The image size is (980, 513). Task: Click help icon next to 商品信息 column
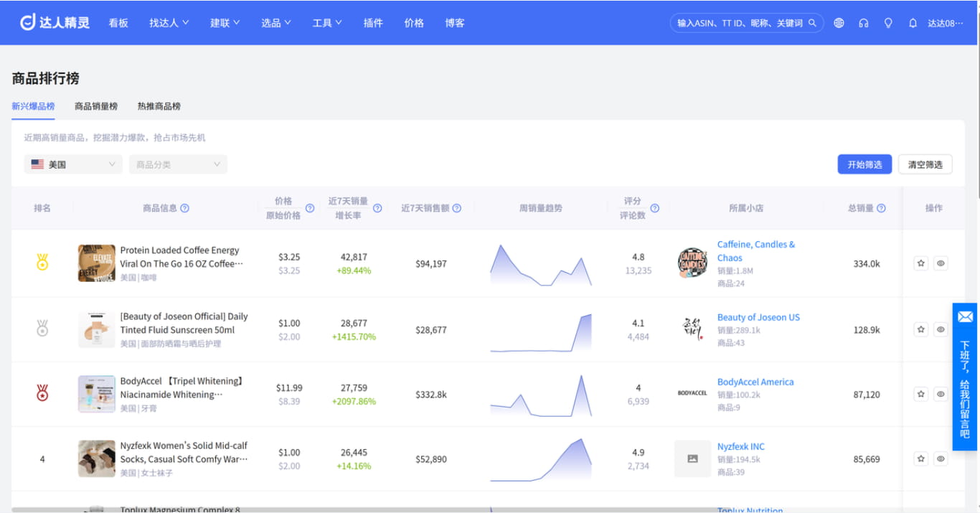pos(184,208)
